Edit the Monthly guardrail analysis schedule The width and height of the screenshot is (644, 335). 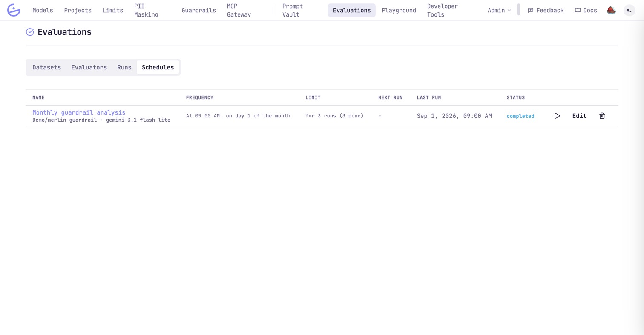[579, 116]
